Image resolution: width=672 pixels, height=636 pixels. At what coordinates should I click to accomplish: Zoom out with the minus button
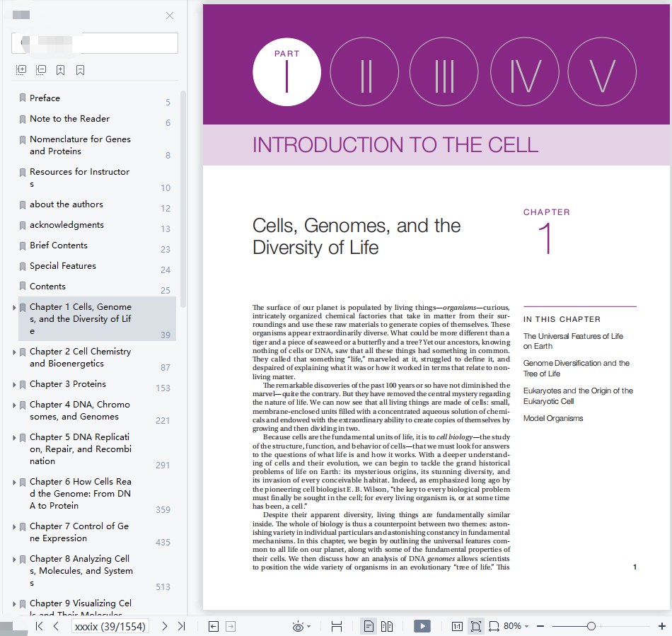pyautogui.click(x=540, y=627)
